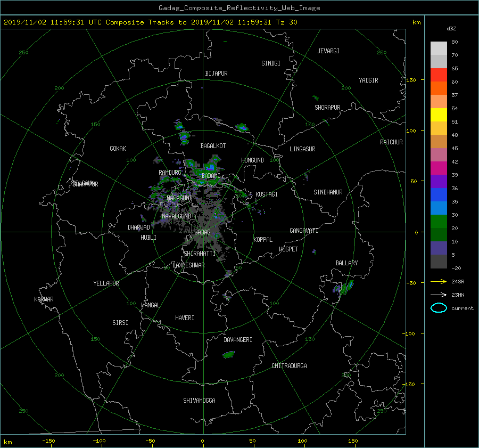
Task: Click the cyan 'current' ellipse legend symbol
Action: pos(439,308)
